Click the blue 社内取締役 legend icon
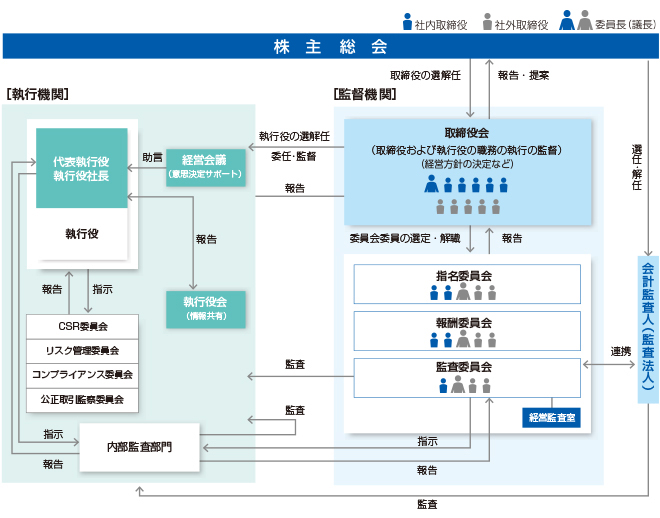Screen dimensions: 660x518 point(407,20)
